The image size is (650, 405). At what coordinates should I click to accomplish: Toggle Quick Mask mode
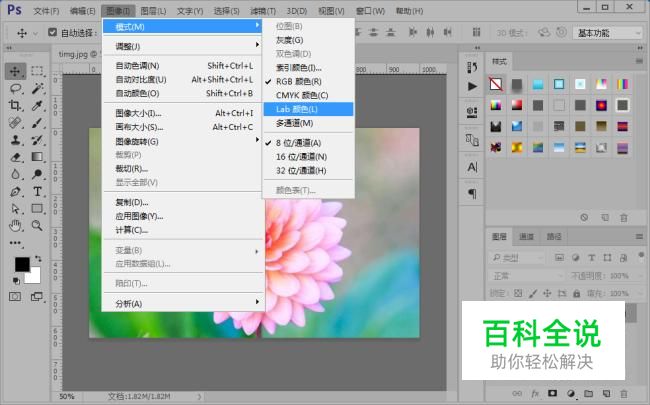click(15, 296)
